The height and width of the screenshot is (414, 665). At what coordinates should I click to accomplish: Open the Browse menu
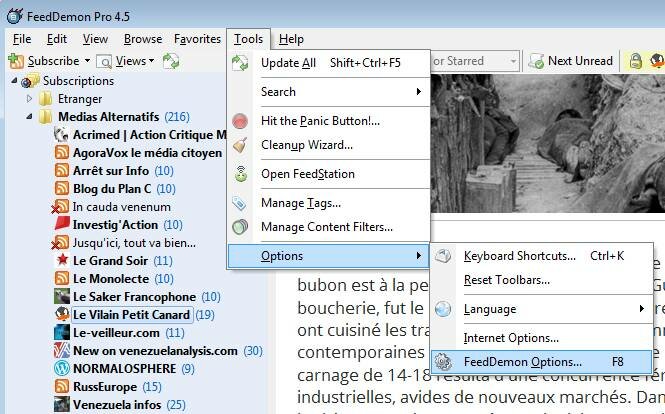coord(142,39)
